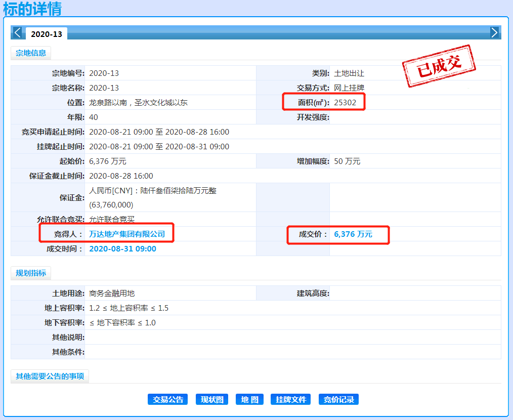The height and width of the screenshot is (420, 513).
Task: Open the 宗地信息 section tab
Action: point(31,53)
